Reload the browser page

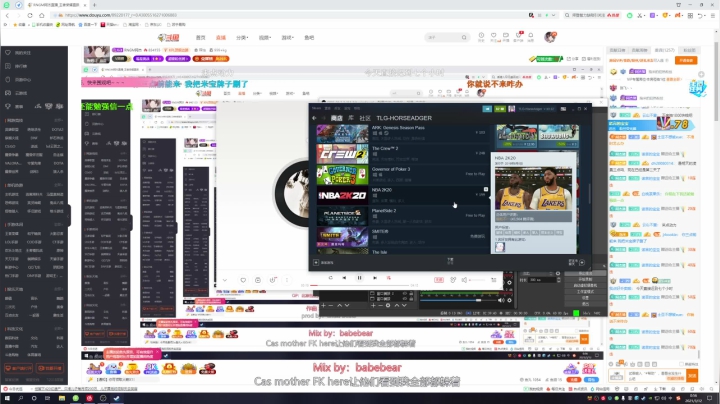(30, 15)
